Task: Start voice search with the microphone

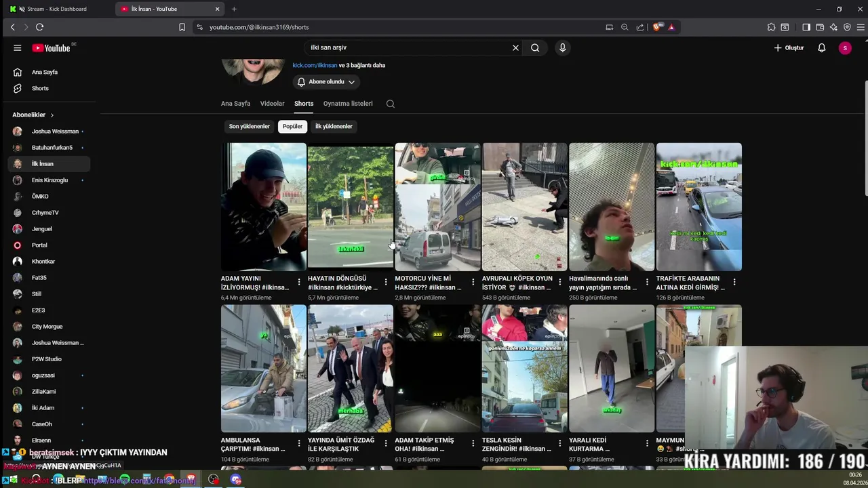Action: pyautogui.click(x=562, y=47)
